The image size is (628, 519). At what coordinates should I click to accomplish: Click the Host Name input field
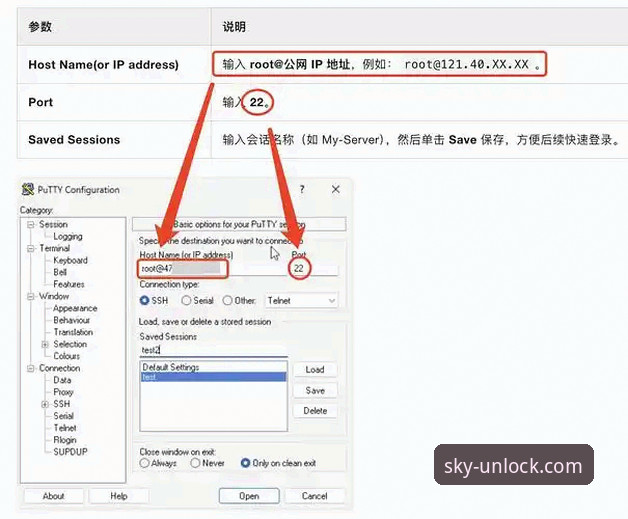tap(213, 268)
